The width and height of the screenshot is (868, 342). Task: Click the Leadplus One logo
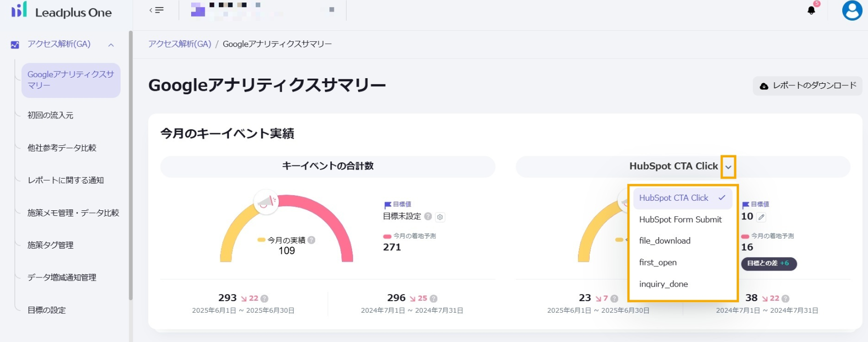tap(62, 11)
